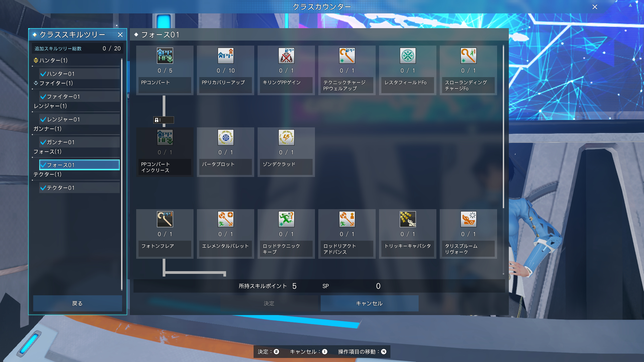
Task: Click the フォース01 panel header
Action: tap(319, 35)
